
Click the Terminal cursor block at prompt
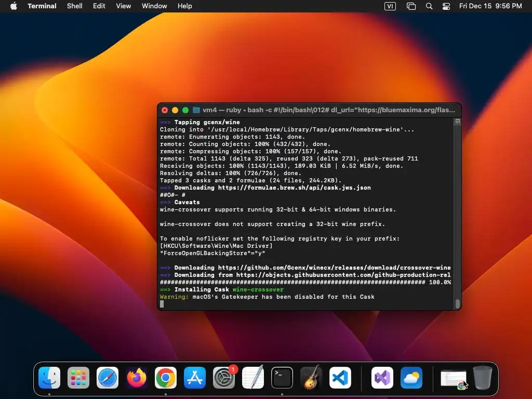[x=162, y=304]
